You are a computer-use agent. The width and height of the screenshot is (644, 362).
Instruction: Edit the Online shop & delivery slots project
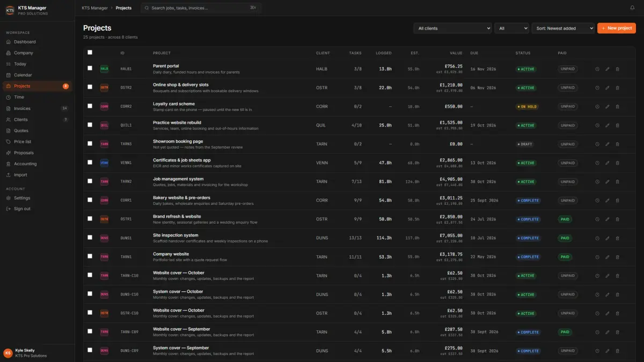[608, 88]
